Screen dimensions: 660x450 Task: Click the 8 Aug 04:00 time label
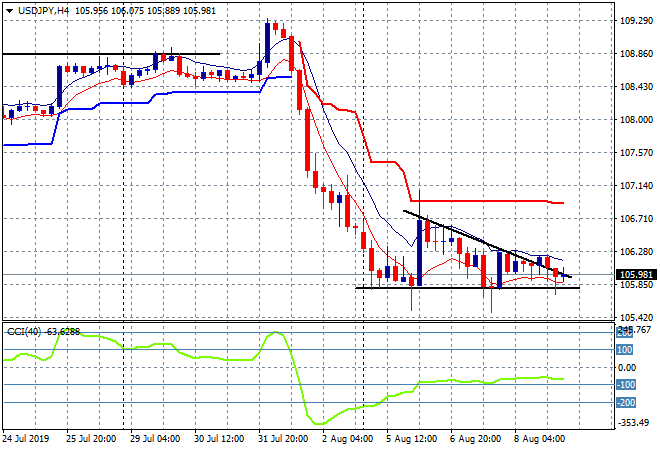(540, 438)
